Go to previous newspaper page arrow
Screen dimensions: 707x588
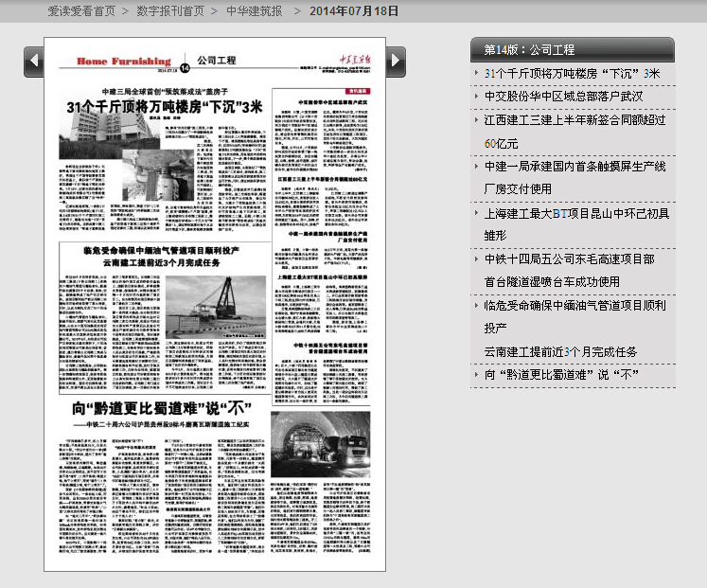pyautogui.click(x=35, y=62)
